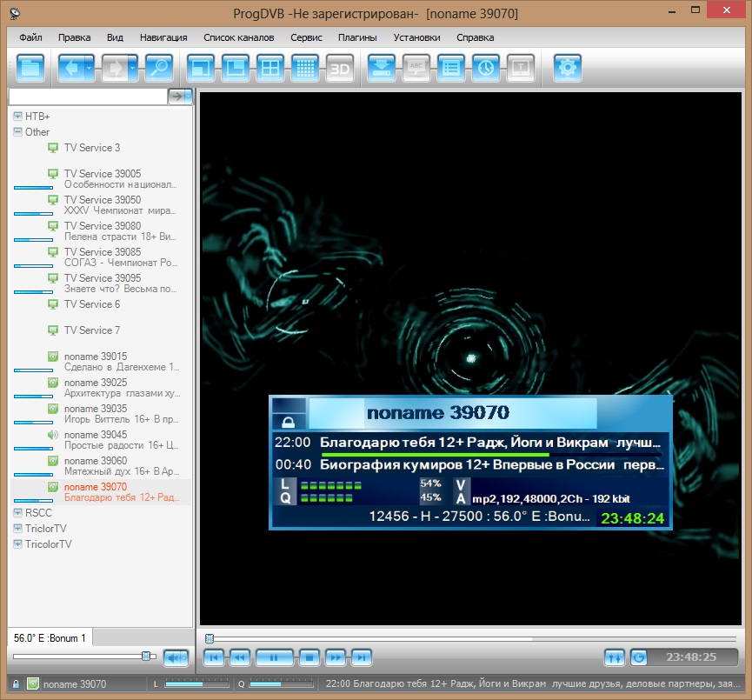This screenshot has height=700, width=752.
Task: Open the Плагины menu
Action: [357, 37]
